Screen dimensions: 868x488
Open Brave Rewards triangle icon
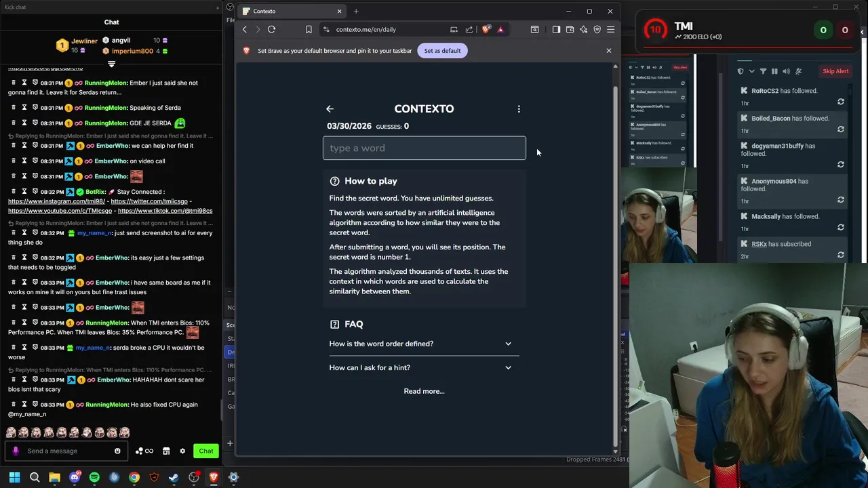pyautogui.click(x=500, y=29)
